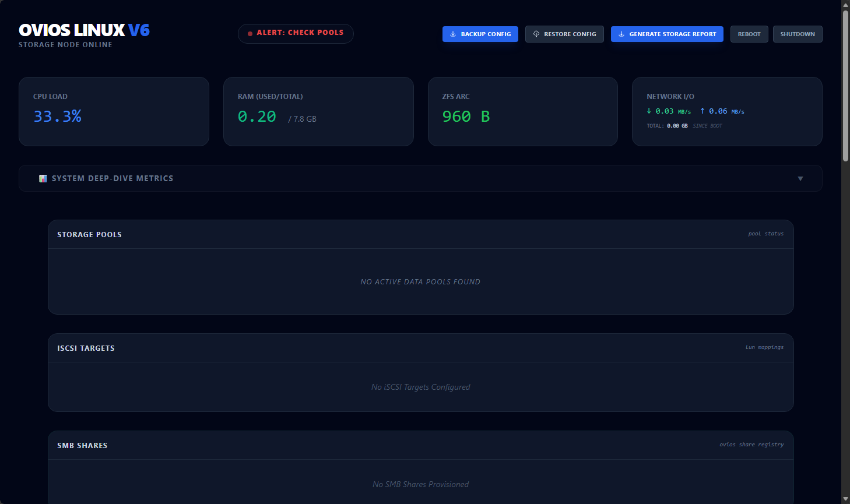Click the Storage Node Online status text
The height and width of the screenshot is (504, 850).
65,45
